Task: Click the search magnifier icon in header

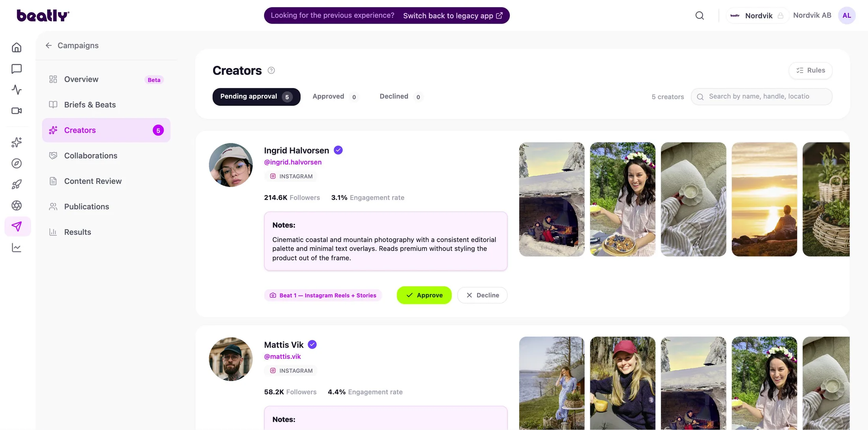Action: pos(700,15)
